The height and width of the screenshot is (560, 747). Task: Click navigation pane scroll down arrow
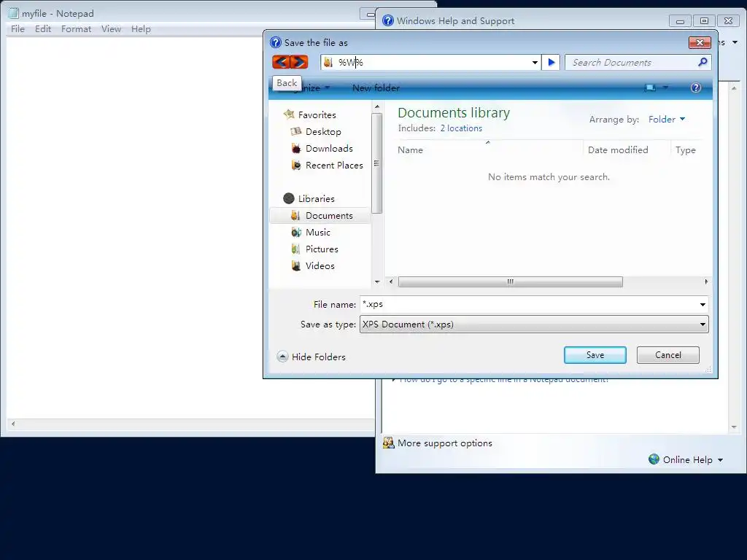(377, 282)
